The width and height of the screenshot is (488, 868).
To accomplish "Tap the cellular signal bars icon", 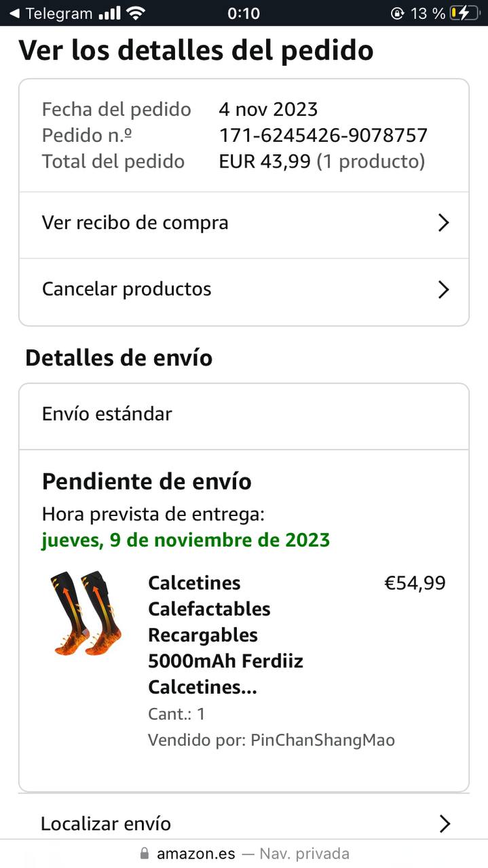I will click(109, 14).
